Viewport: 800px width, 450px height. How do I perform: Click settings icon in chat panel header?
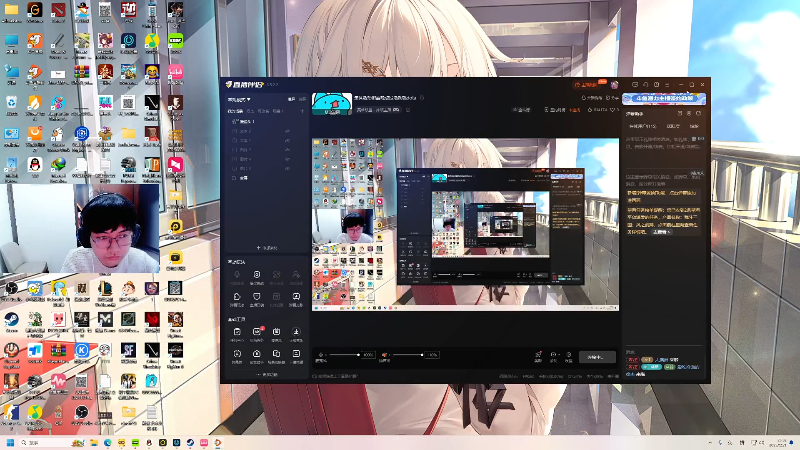pos(689,113)
